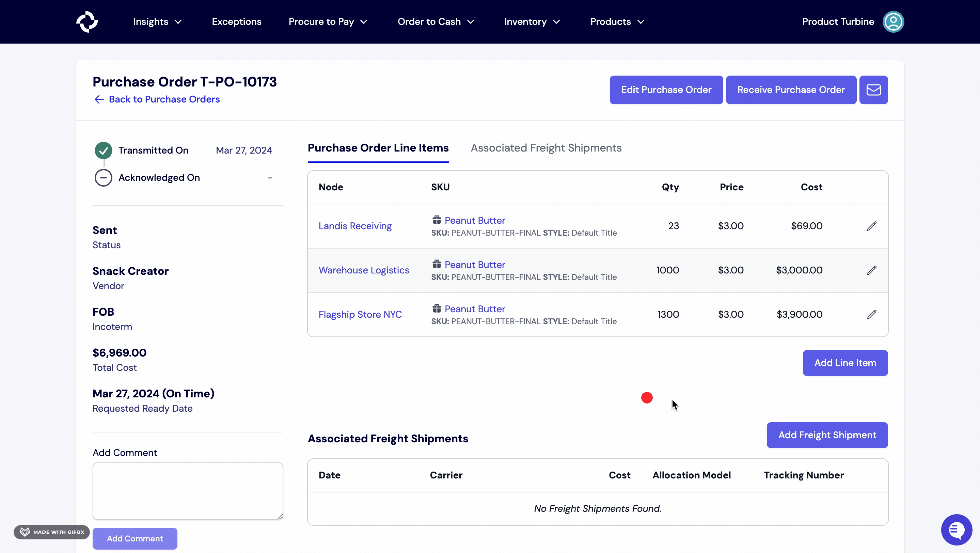The height and width of the screenshot is (553, 980).
Task: Click the Add Line Item button
Action: [x=845, y=363]
